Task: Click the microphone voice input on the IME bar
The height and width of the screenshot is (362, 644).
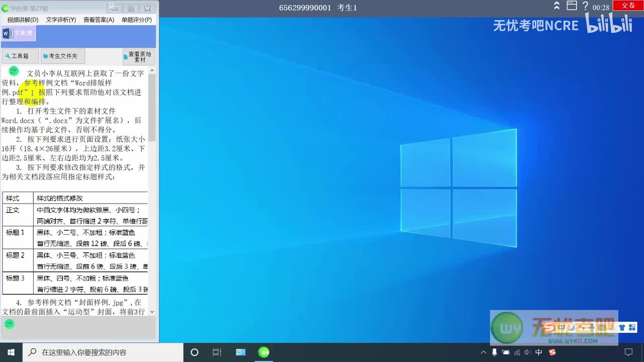Action: tap(591, 328)
